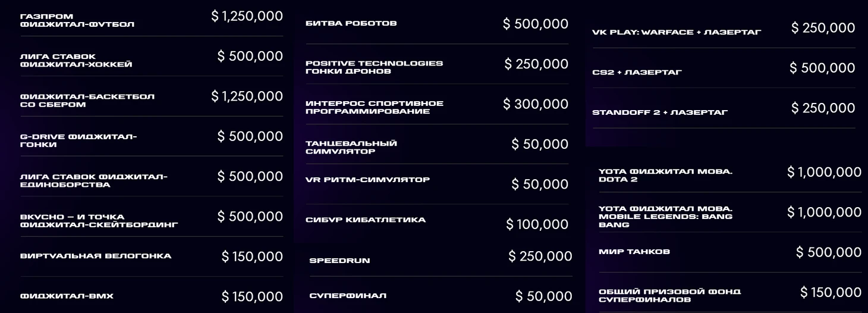The height and width of the screenshot is (313, 868).
Task: Click the G-Drive Фиджитал-Гонки label
Action: (78, 140)
